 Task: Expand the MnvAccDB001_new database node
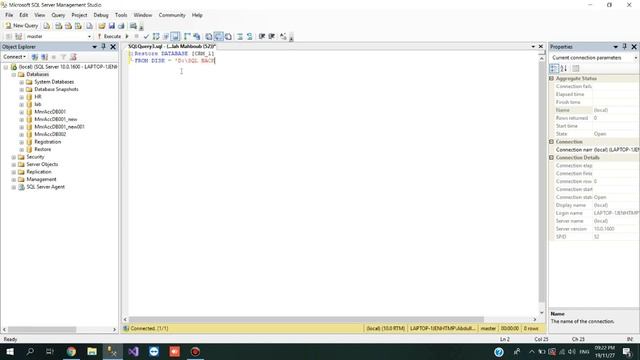click(x=22, y=120)
